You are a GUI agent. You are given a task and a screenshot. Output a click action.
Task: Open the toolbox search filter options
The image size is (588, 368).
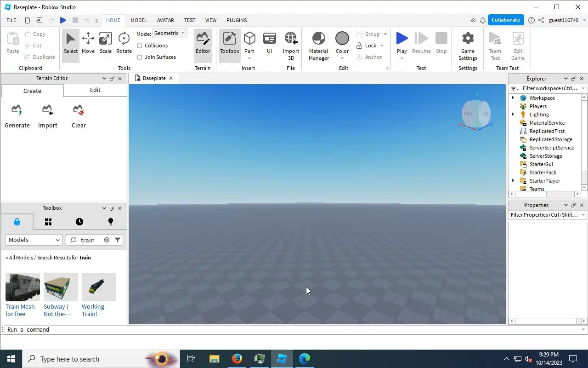coord(118,240)
